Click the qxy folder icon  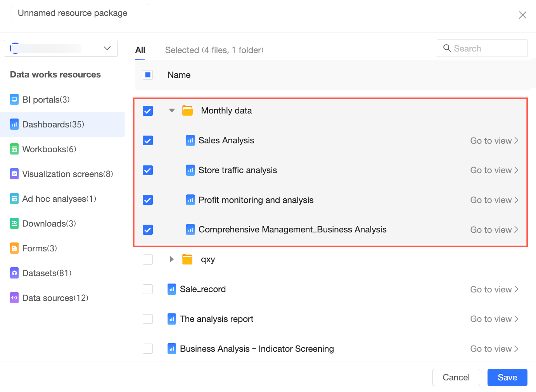point(187,260)
